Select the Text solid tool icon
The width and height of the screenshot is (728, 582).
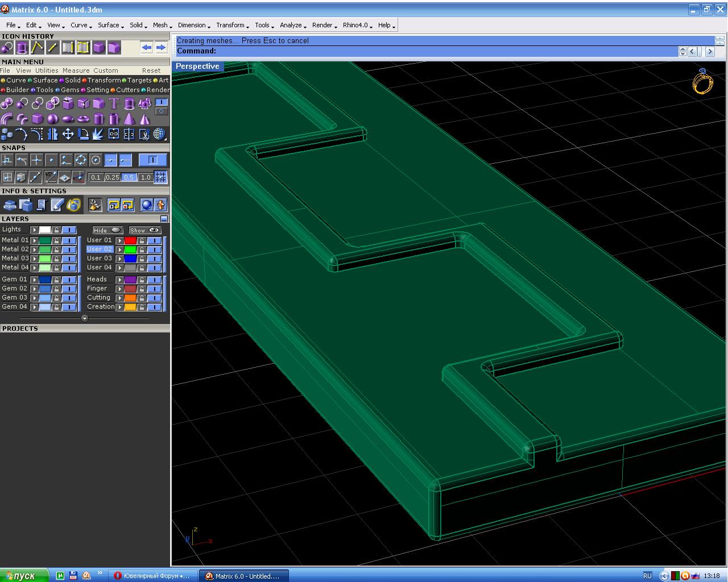coord(114,103)
